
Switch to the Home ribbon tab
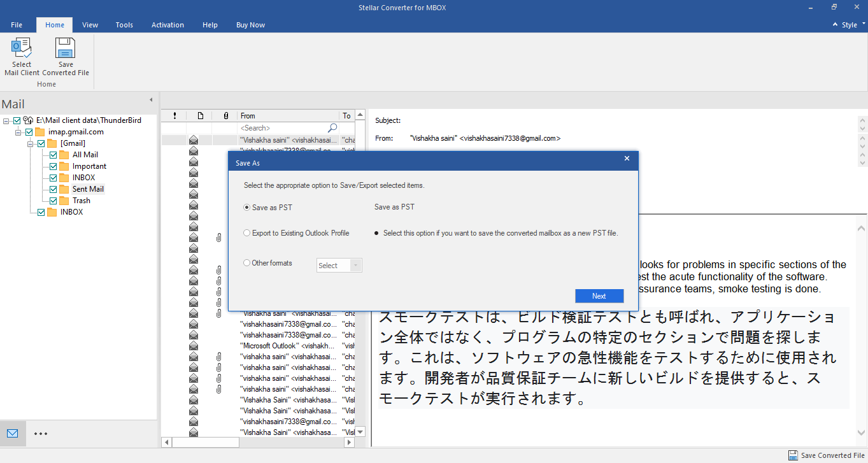point(55,25)
